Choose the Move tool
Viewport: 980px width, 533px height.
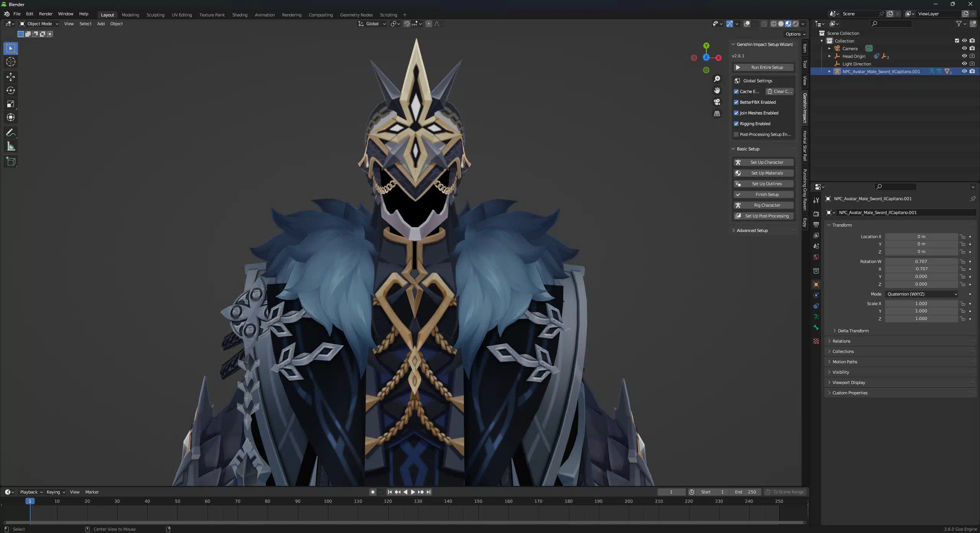click(x=11, y=77)
